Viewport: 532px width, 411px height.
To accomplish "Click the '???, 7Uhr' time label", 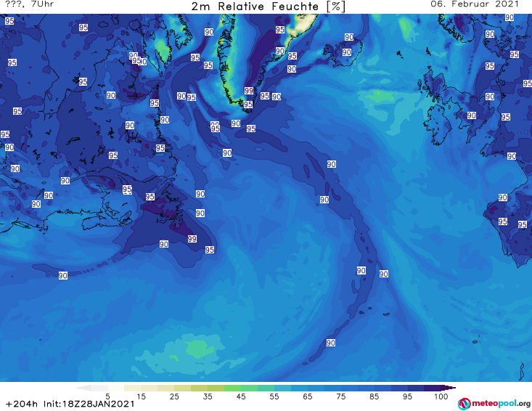I will (30, 4).
